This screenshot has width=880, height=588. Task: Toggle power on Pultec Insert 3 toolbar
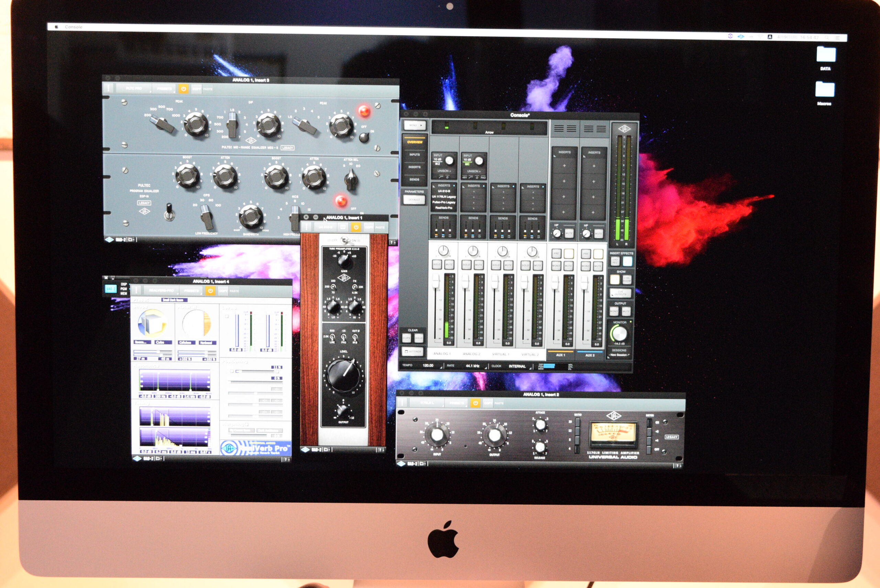click(x=183, y=89)
